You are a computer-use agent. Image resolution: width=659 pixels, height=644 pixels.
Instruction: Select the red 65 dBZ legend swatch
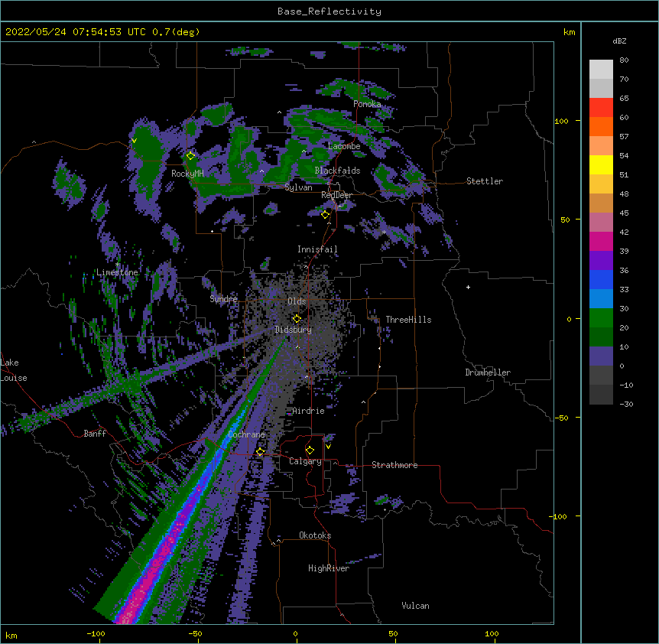601,107
